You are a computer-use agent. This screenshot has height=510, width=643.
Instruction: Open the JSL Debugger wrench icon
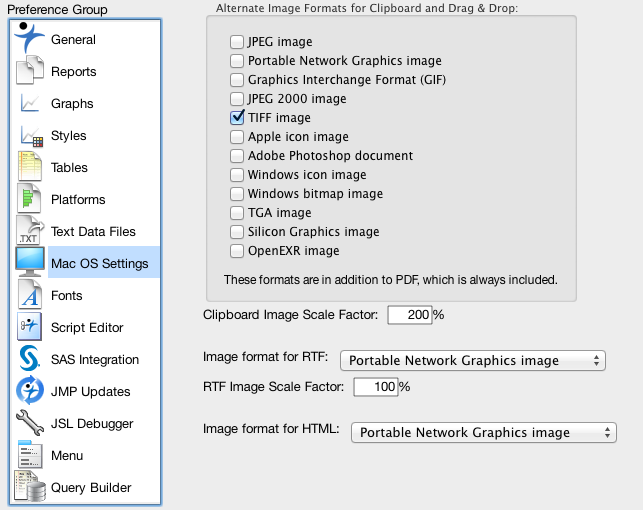pyautogui.click(x=30, y=423)
